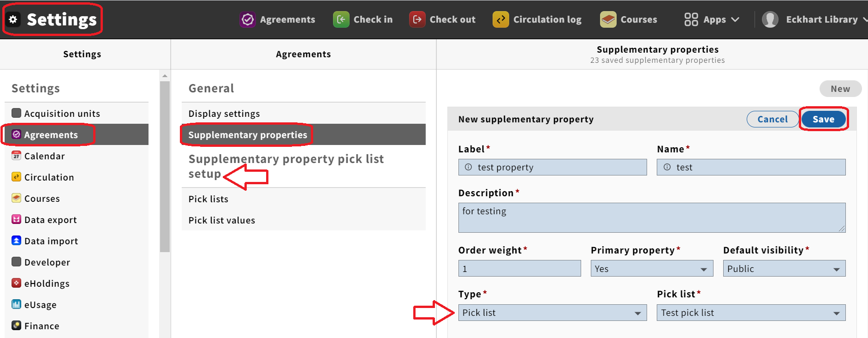Click into the Order weight field
This screenshot has width=868, height=338.
[519, 269]
